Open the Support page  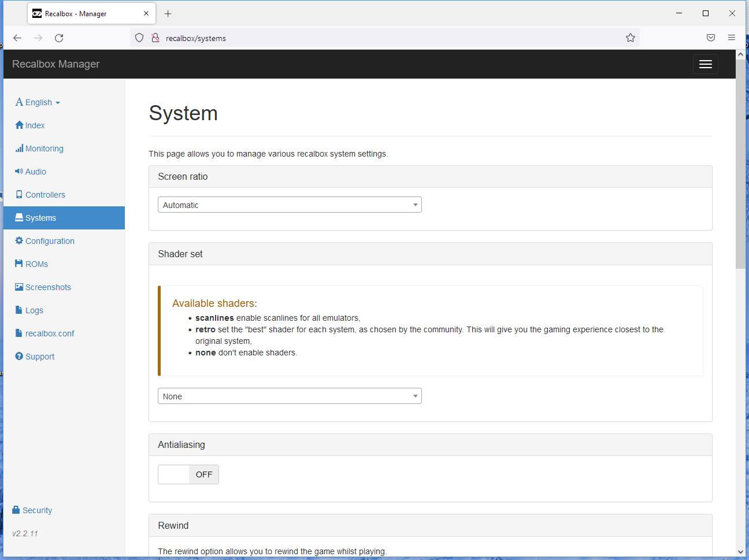pyautogui.click(x=40, y=357)
